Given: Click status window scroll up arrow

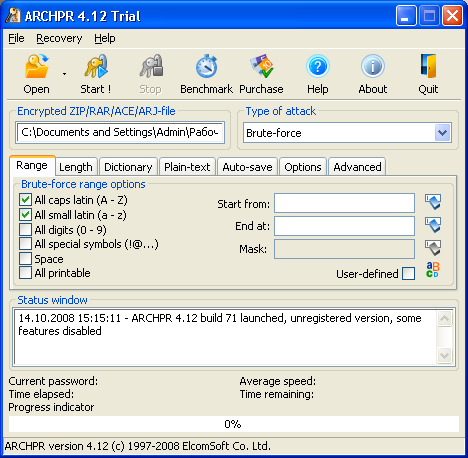Looking at the screenshot, I should coord(444,319).
